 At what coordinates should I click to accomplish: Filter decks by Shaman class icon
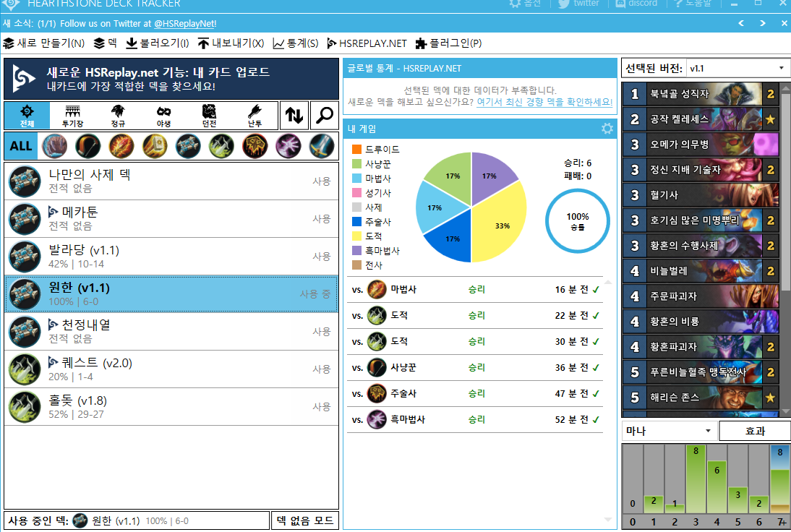click(255, 146)
